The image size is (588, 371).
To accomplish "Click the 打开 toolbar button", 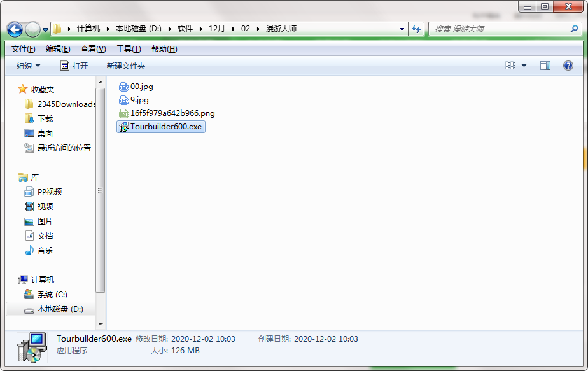I will tap(74, 66).
